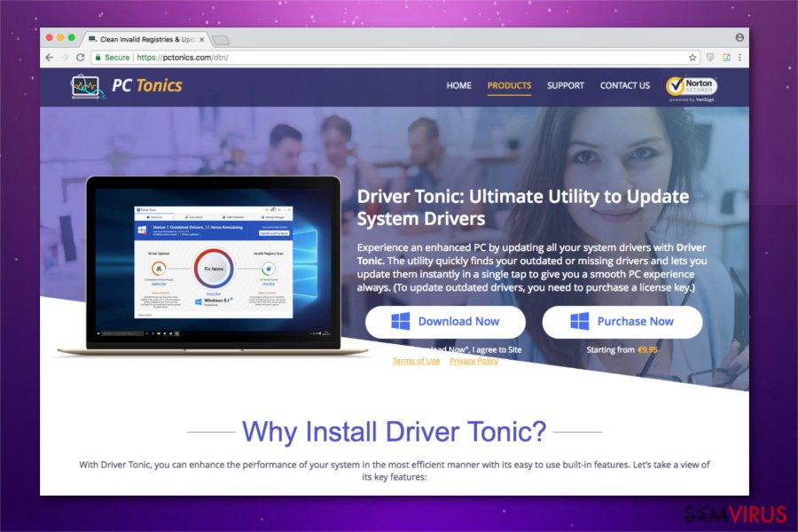
Task: Open the browser three-dot menu
Action: tap(740, 57)
